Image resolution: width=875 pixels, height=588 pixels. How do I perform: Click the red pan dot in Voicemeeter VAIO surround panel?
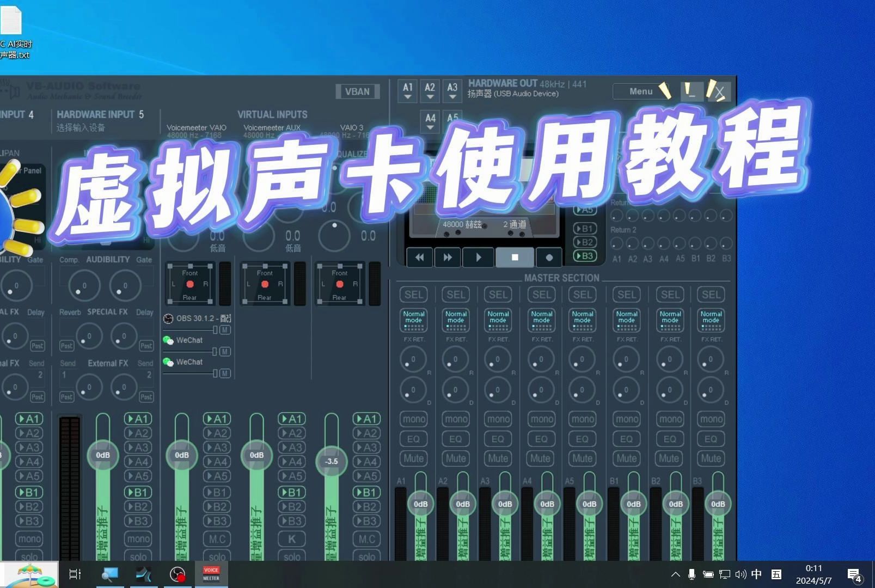190,284
